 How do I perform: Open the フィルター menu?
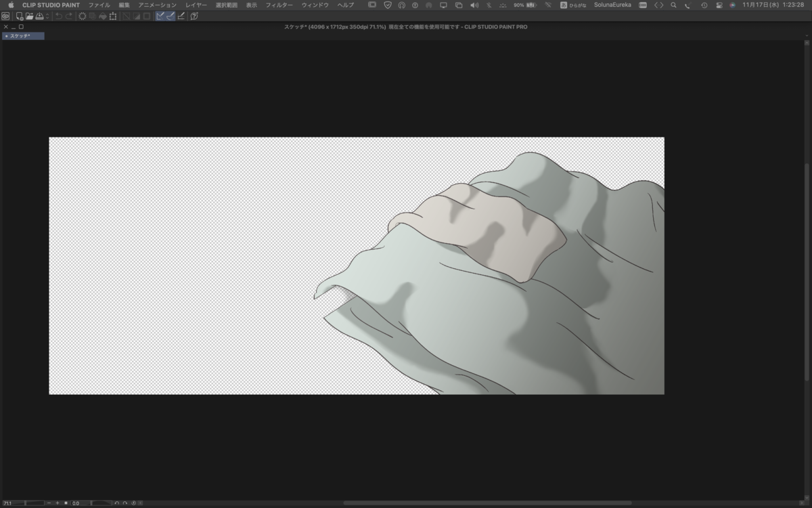pos(279,5)
